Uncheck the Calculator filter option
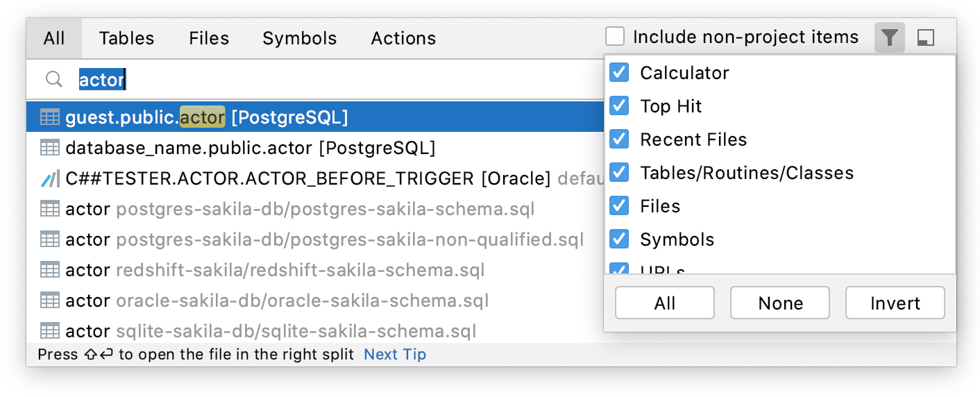The image size is (980, 397). click(x=618, y=72)
